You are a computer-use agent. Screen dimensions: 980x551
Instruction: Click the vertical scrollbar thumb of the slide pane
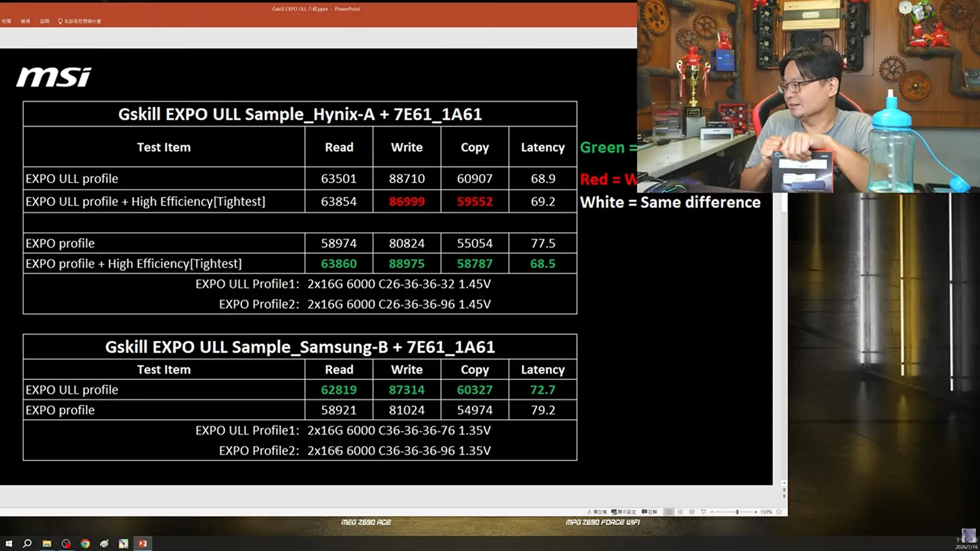pyautogui.click(x=784, y=203)
